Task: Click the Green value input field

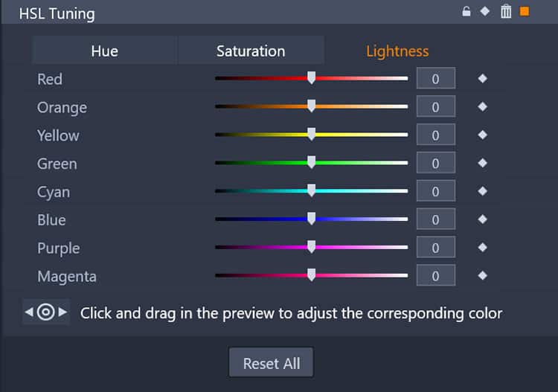Action: 436,163
